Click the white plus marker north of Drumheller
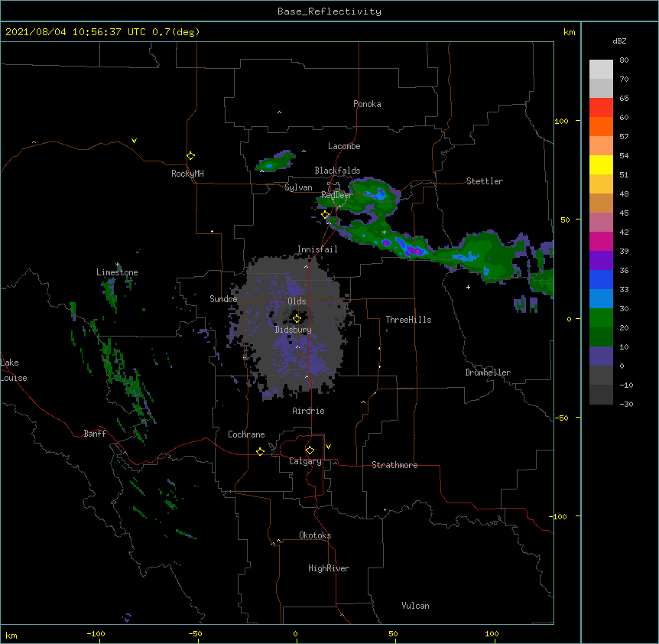Image resolution: width=659 pixels, height=644 pixels. pos(468,287)
